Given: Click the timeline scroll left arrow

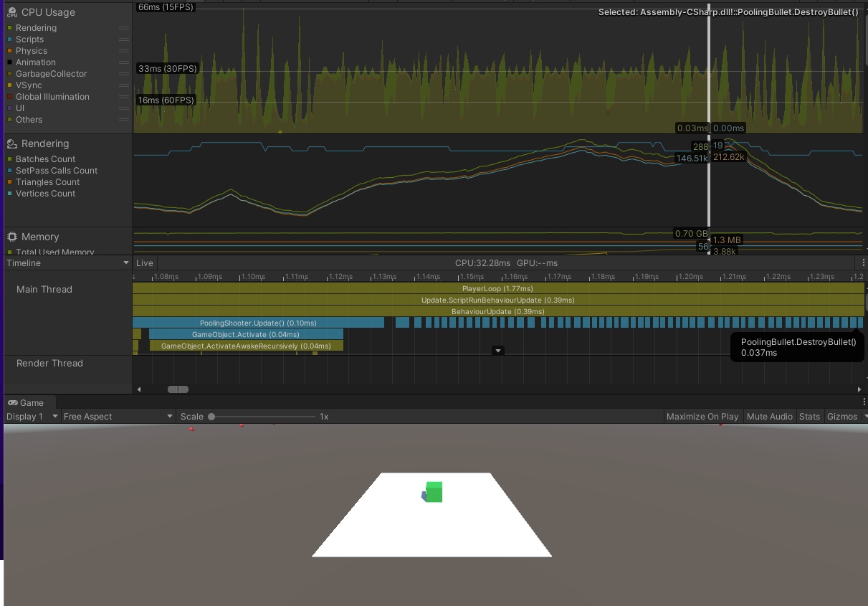Looking at the screenshot, I should [139, 389].
